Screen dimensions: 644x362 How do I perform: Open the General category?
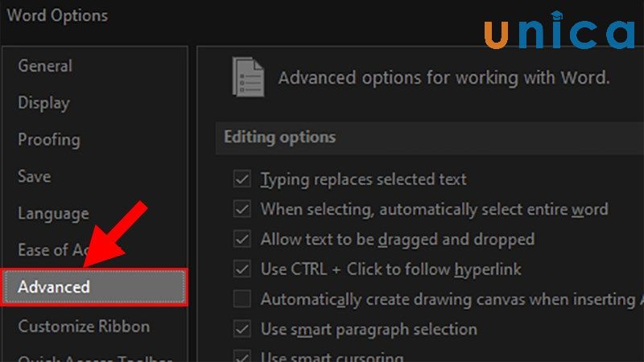[45, 66]
